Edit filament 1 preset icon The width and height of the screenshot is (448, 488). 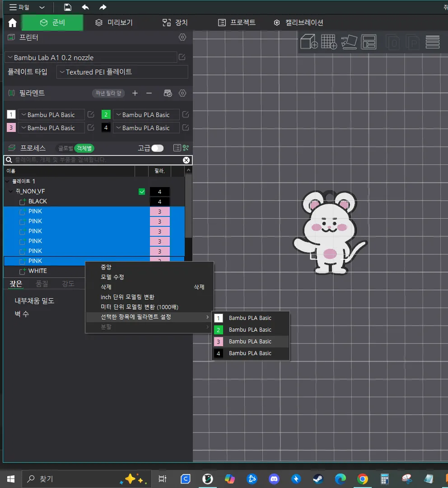click(x=91, y=114)
